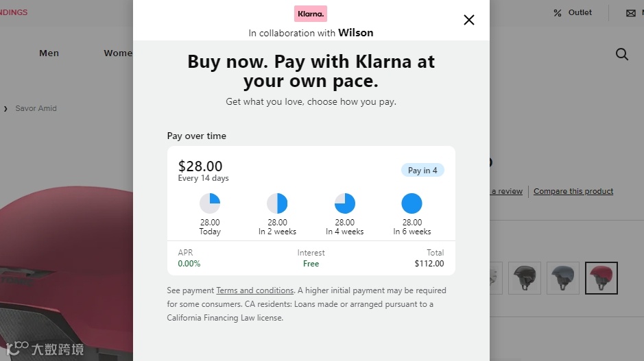Click the full 6 weeks pie icon
Screen dimensions: 644x361
pyautogui.click(x=412, y=203)
